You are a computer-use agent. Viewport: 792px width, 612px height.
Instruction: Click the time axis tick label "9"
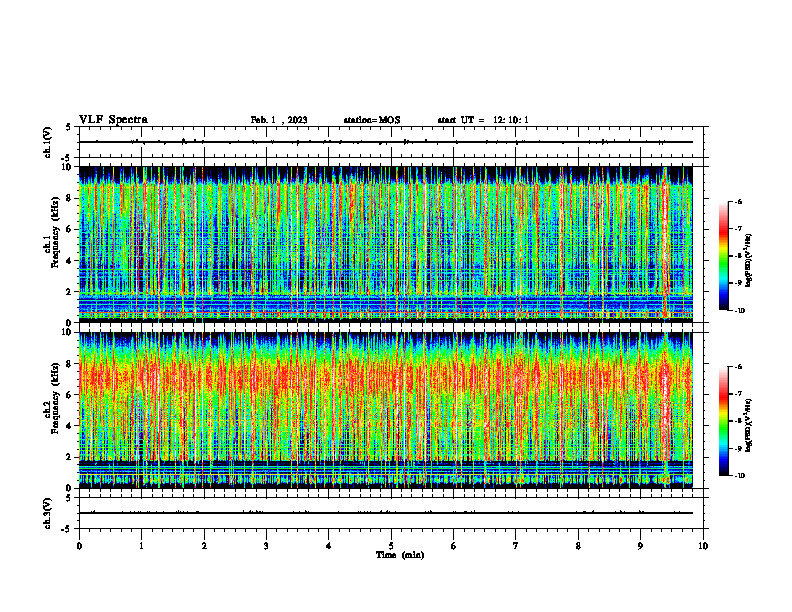(x=640, y=546)
